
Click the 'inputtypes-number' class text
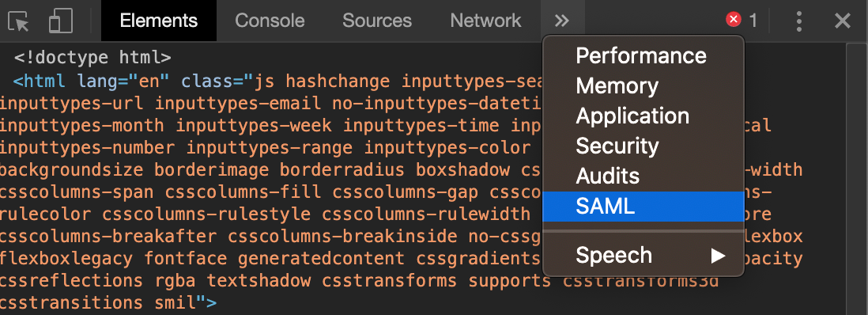(x=88, y=148)
